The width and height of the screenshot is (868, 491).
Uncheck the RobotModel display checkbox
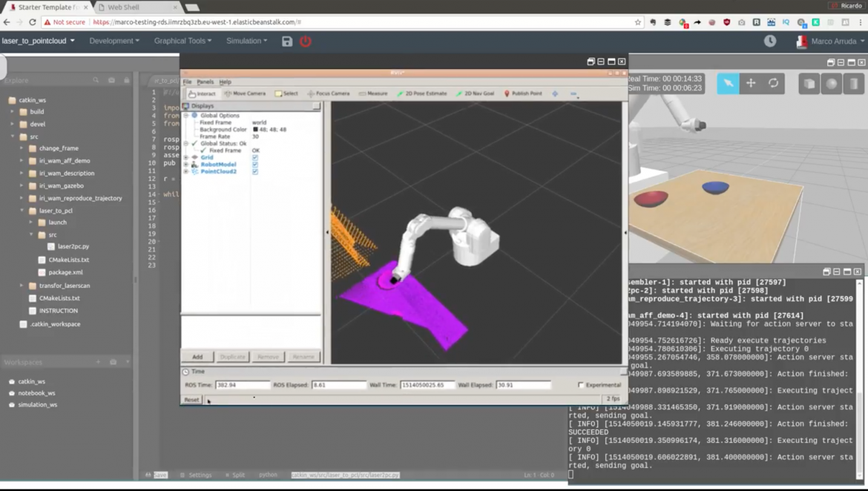coord(255,165)
